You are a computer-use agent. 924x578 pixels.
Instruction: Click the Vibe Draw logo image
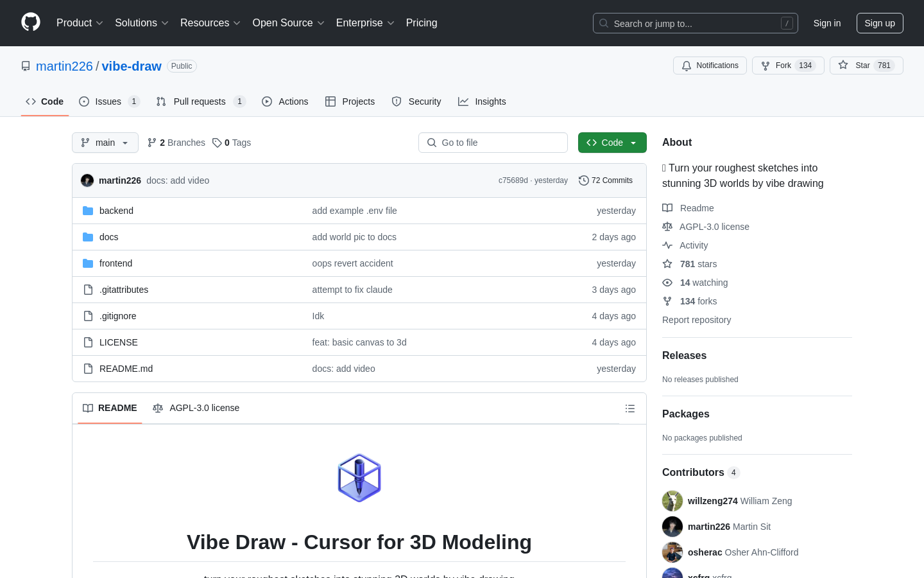[x=359, y=478]
